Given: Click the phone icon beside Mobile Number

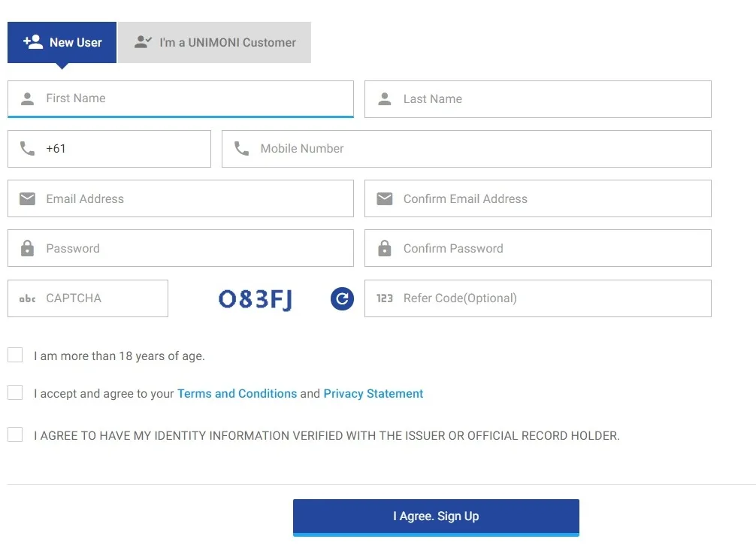Looking at the screenshot, I should tap(242, 149).
